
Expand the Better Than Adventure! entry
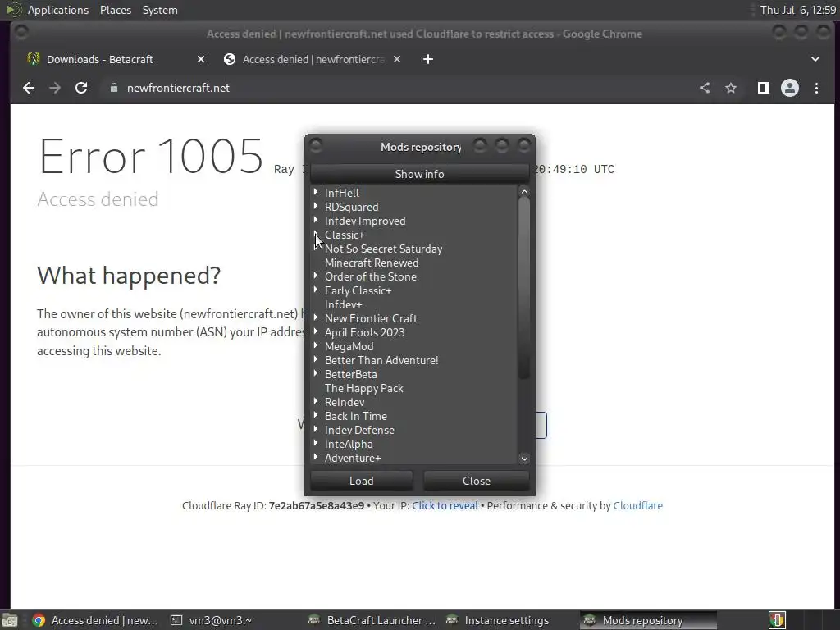(x=316, y=359)
